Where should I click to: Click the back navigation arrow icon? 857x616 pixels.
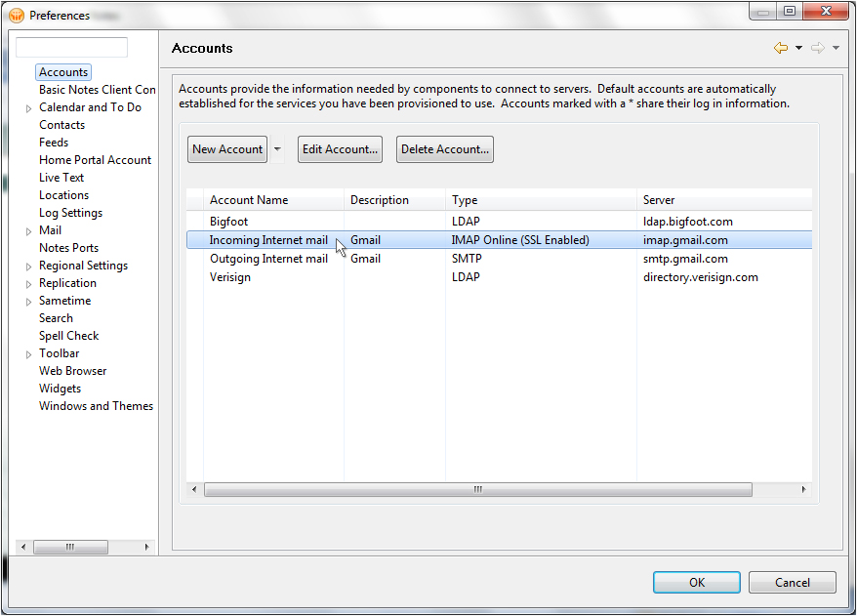click(783, 47)
